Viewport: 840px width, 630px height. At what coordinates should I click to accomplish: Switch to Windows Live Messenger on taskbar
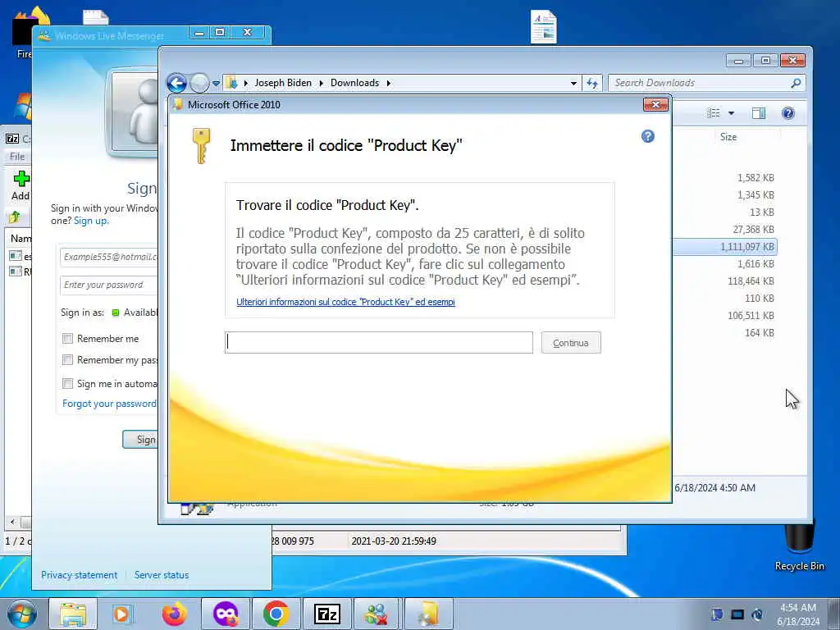(377, 614)
